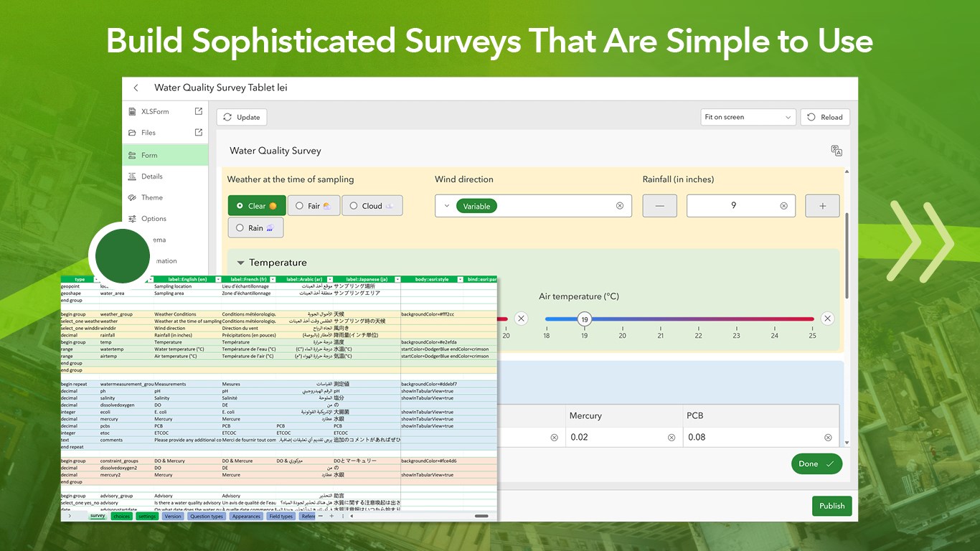The height and width of the screenshot is (551, 980).
Task: Open the Details sidebar section
Action: point(165,176)
